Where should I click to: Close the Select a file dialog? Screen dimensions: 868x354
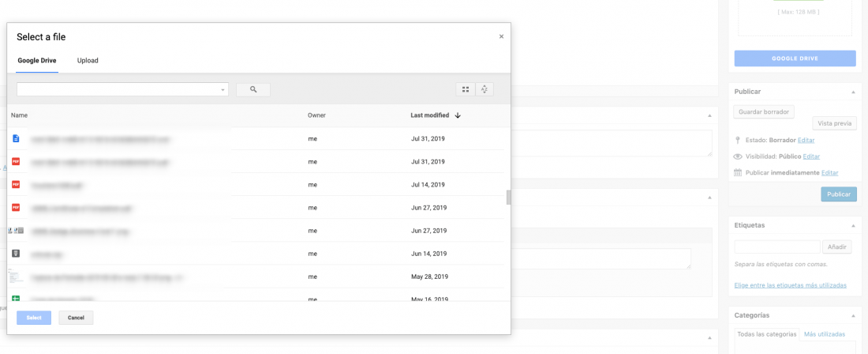[x=501, y=36]
